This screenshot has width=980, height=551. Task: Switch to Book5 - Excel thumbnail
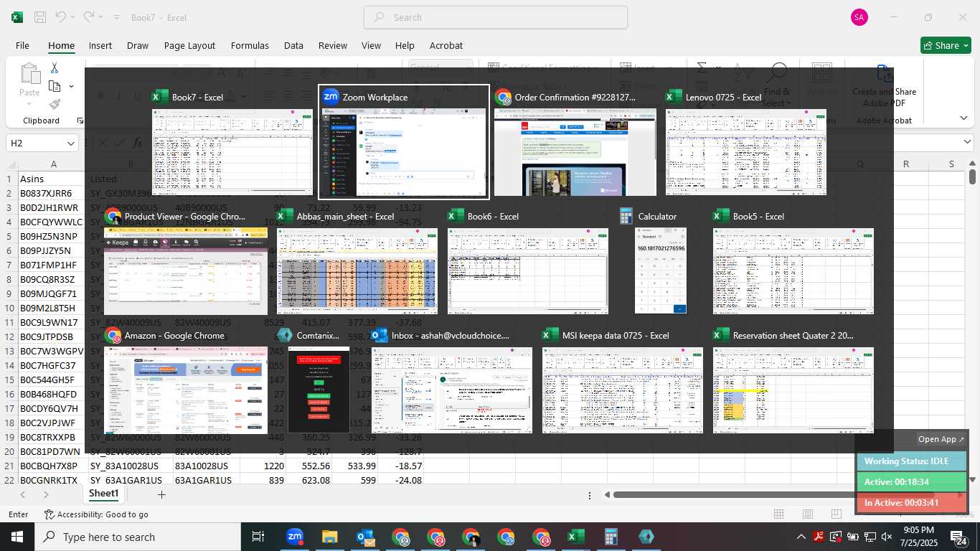pyautogui.click(x=793, y=271)
